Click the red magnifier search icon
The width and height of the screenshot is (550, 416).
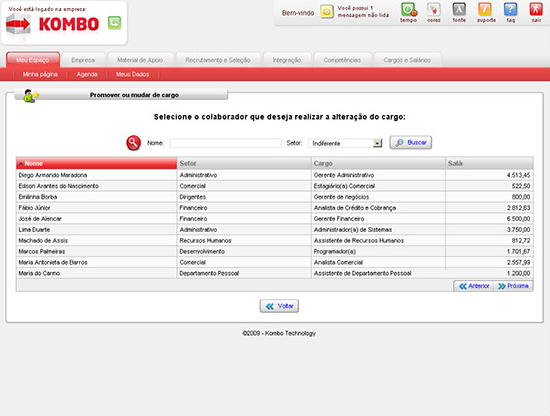133,143
